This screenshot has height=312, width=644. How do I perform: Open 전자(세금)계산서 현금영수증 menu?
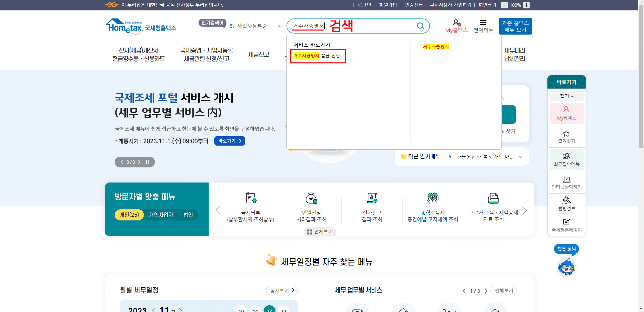(139, 54)
